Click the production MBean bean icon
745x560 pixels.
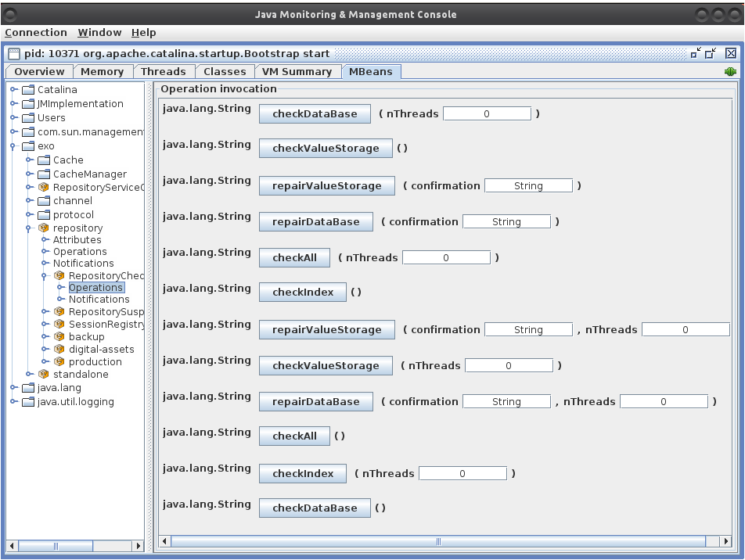click(x=59, y=362)
